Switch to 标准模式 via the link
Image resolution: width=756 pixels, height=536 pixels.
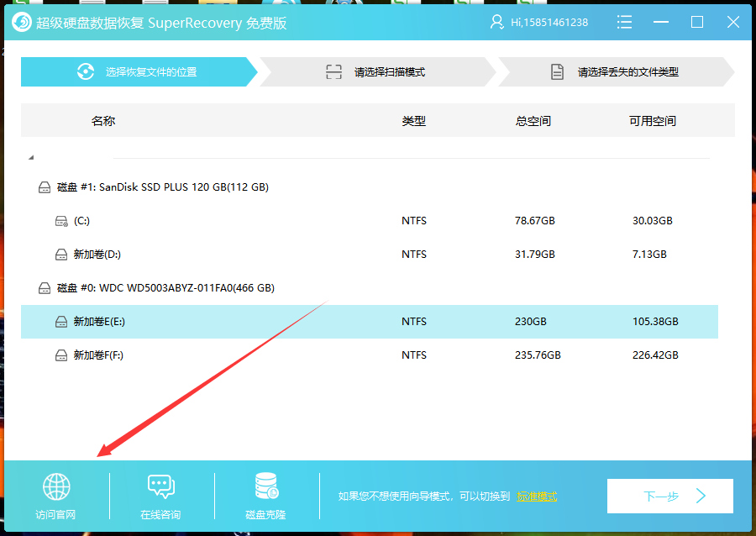tap(537, 496)
